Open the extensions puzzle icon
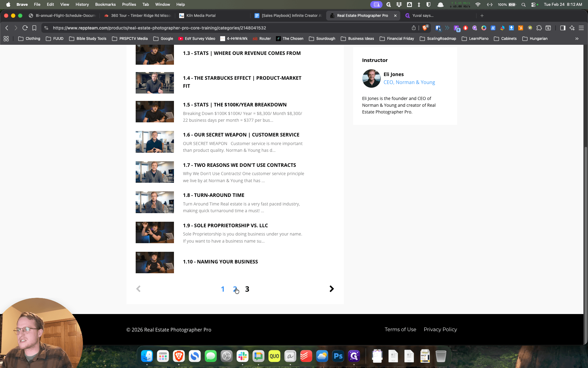 pos(539,28)
